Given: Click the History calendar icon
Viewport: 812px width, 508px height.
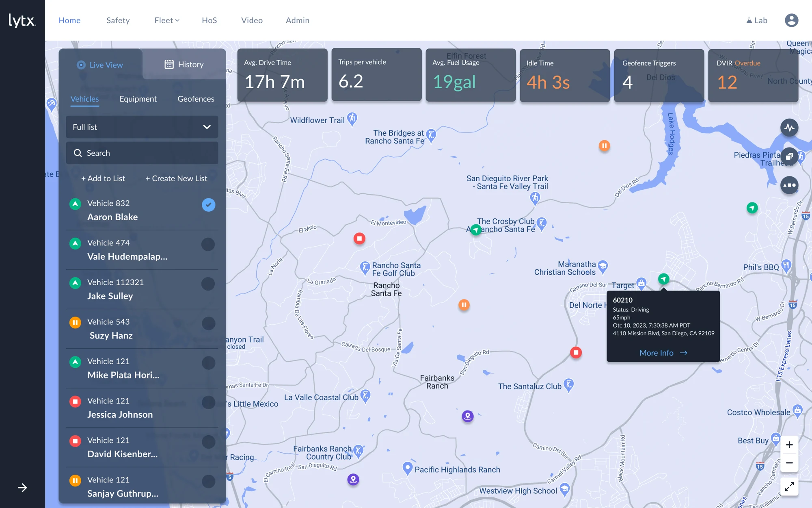Looking at the screenshot, I should tap(169, 64).
